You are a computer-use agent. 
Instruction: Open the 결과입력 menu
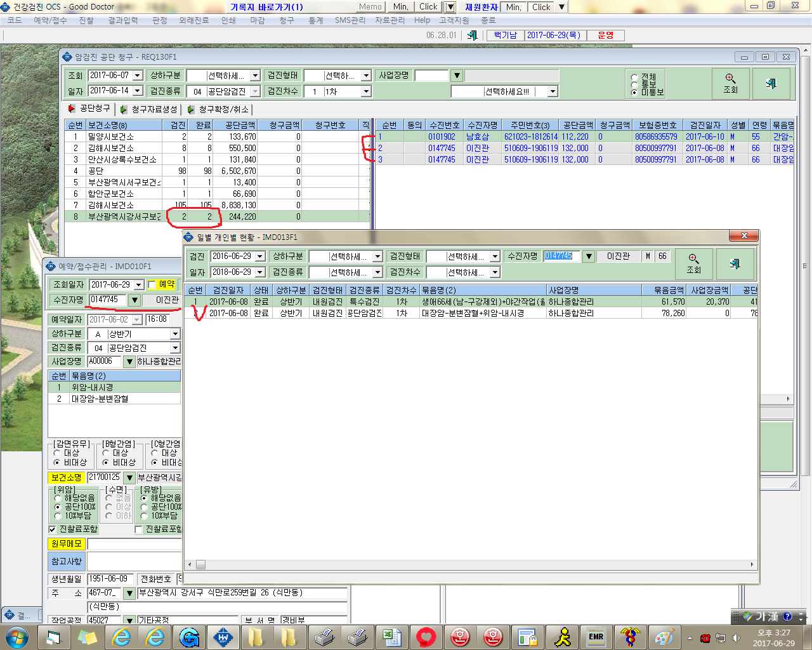click(123, 20)
